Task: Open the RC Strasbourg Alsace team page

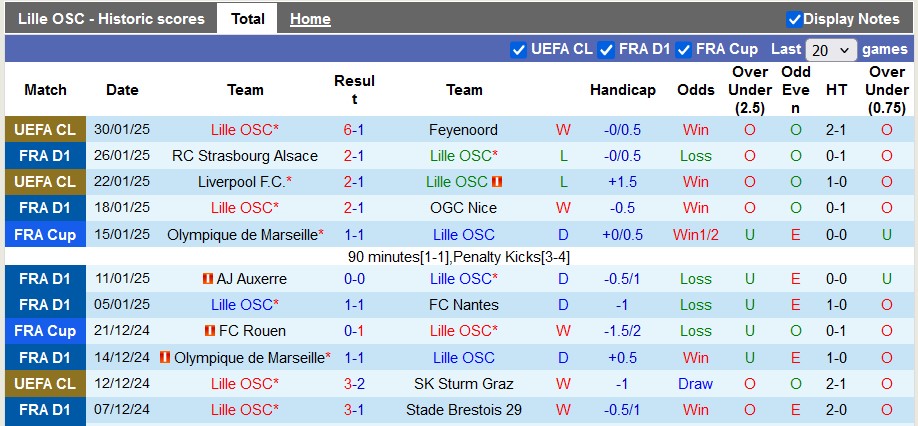Action: pos(245,156)
